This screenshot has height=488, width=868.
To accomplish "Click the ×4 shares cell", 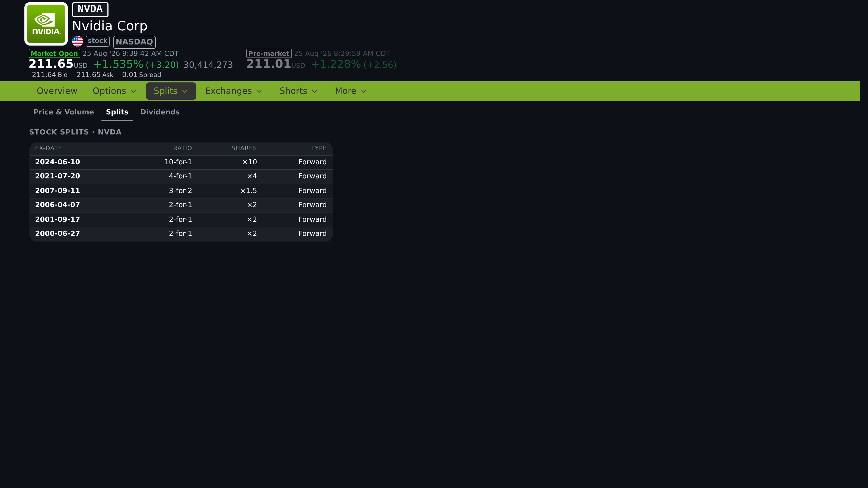I will [252, 176].
